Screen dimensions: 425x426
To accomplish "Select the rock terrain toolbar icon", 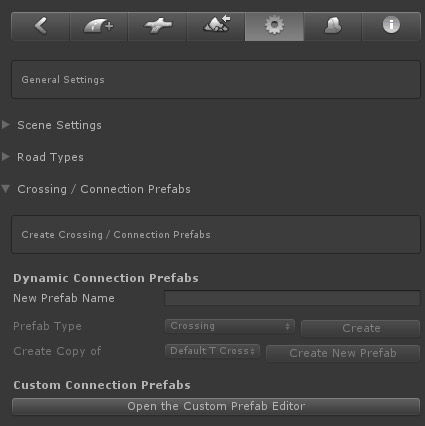I will point(333,26).
